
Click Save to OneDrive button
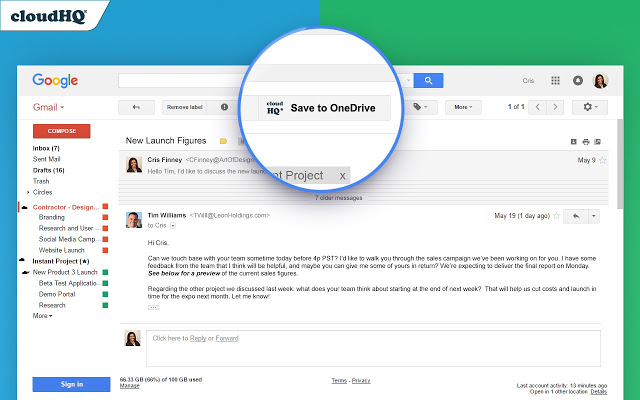point(324,108)
